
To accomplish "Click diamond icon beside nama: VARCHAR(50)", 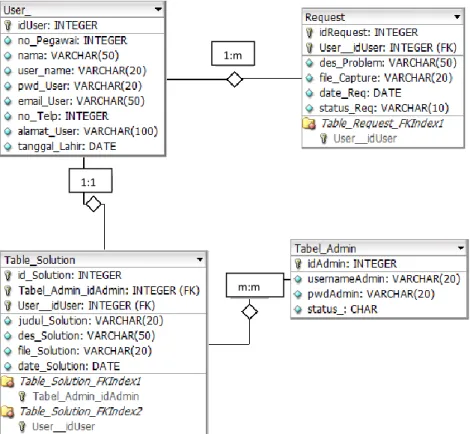I will [x=8, y=56].
